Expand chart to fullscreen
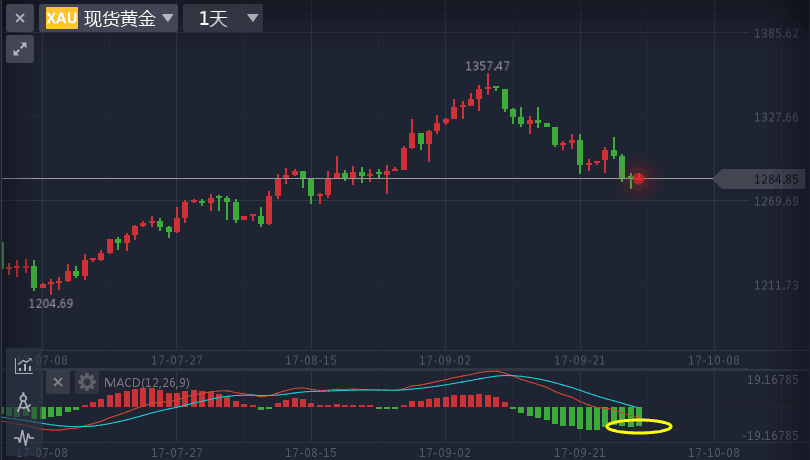Viewport: 810px width, 460px height. tap(20, 49)
